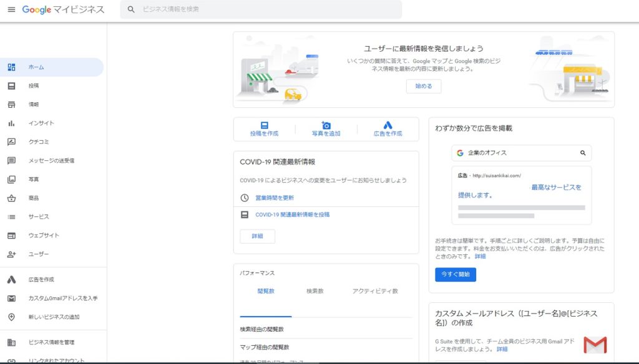Click the 検索経由の閲覧数 row
The image size is (639, 364).
pyautogui.click(x=326, y=329)
